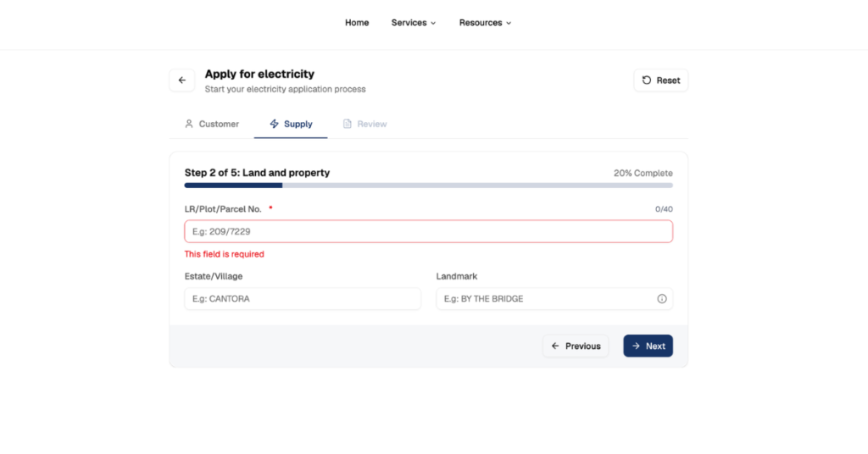Open the Review tab
This screenshot has width=868, height=454.
[x=364, y=124]
